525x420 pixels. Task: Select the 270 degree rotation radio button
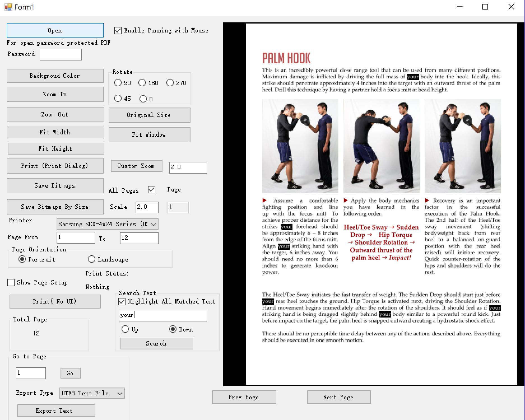point(170,83)
